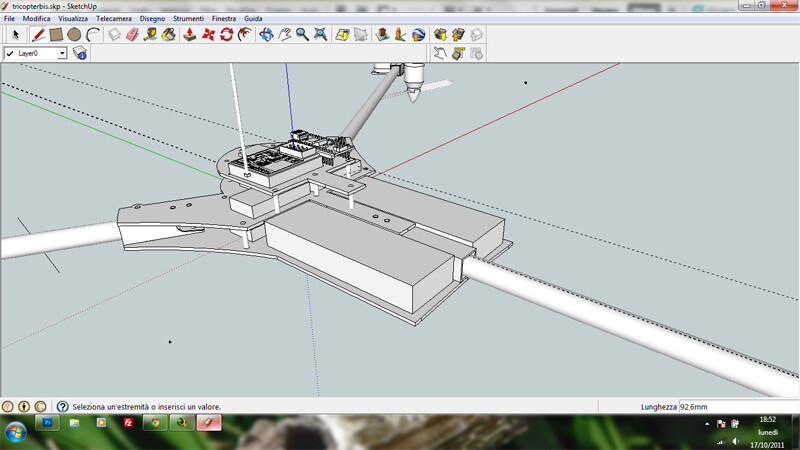Viewport: 800px width, 450px height.
Task: Click the help question mark in status bar
Action: 62,407
